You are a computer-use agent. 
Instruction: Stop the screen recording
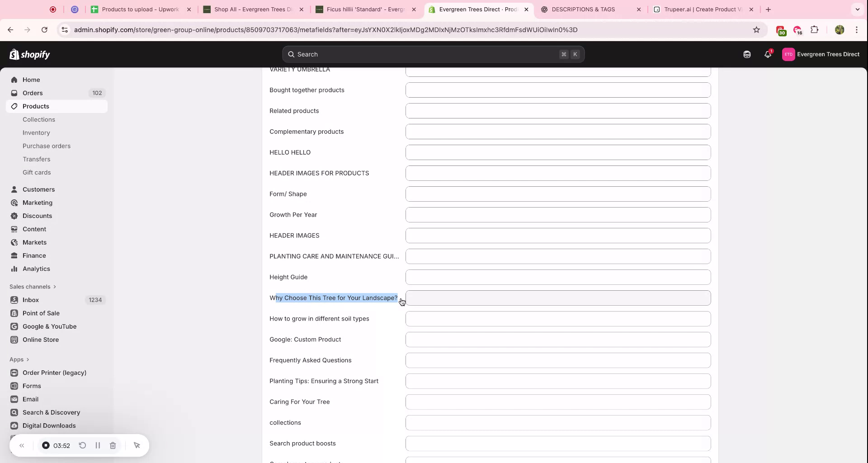46,445
